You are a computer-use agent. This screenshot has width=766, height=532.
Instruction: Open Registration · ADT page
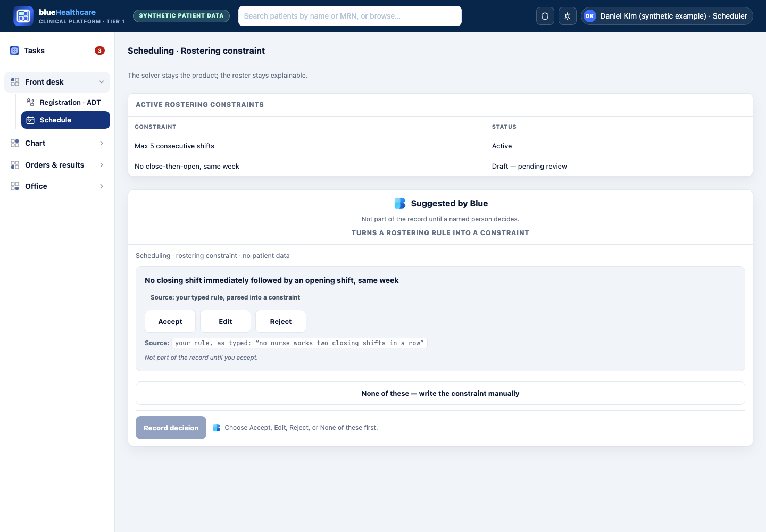click(65, 102)
